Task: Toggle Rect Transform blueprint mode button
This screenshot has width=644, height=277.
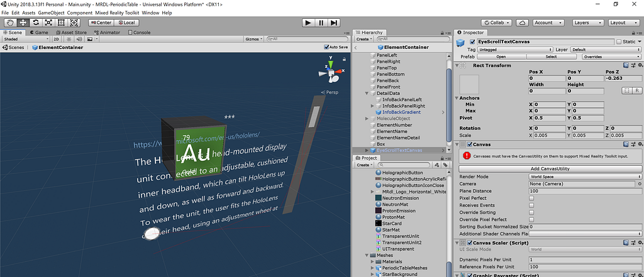Action: coord(627,90)
